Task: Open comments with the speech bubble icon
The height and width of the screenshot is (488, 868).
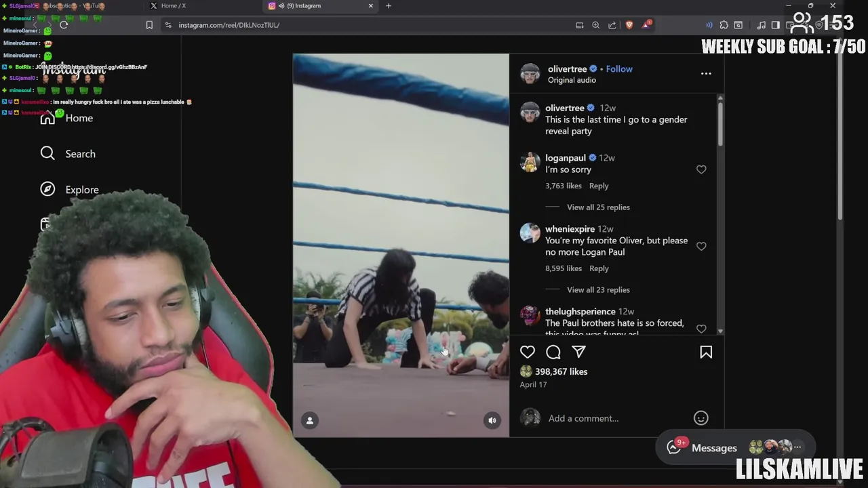Action: point(553,352)
